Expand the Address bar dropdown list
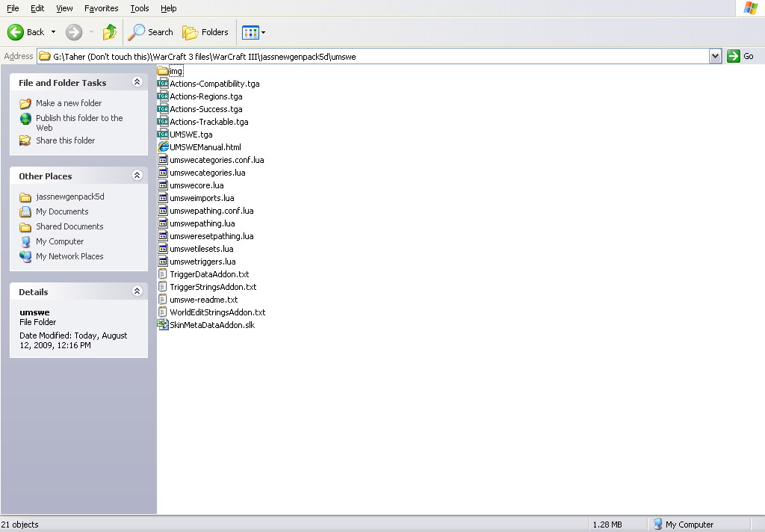This screenshot has height=532, width=765. (x=715, y=56)
